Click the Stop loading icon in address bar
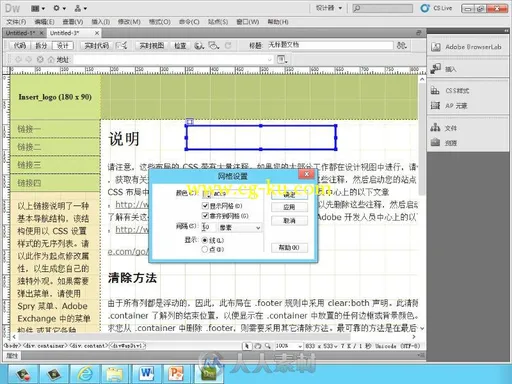This screenshot has height=384, width=512. point(40,60)
